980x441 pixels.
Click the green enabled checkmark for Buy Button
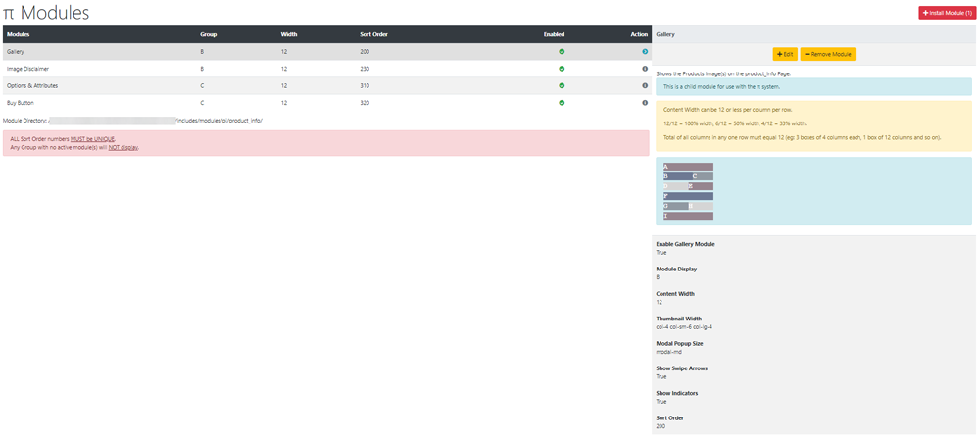pyautogui.click(x=562, y=103)
